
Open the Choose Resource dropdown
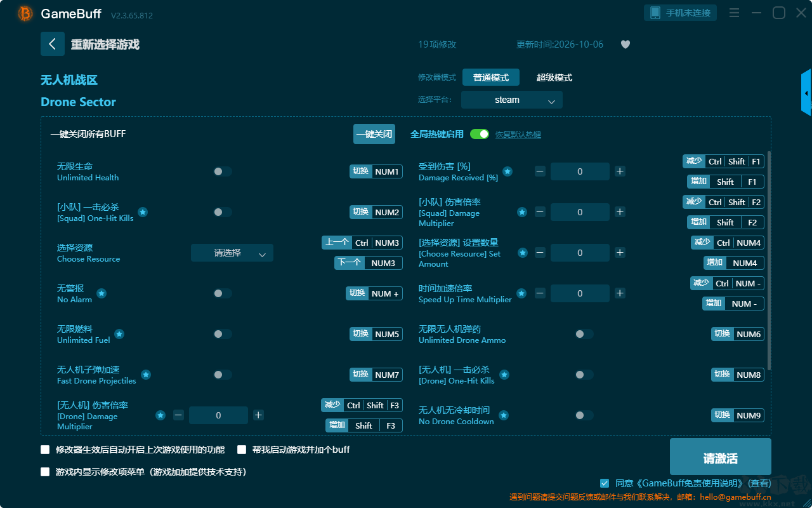coord(232,253)
